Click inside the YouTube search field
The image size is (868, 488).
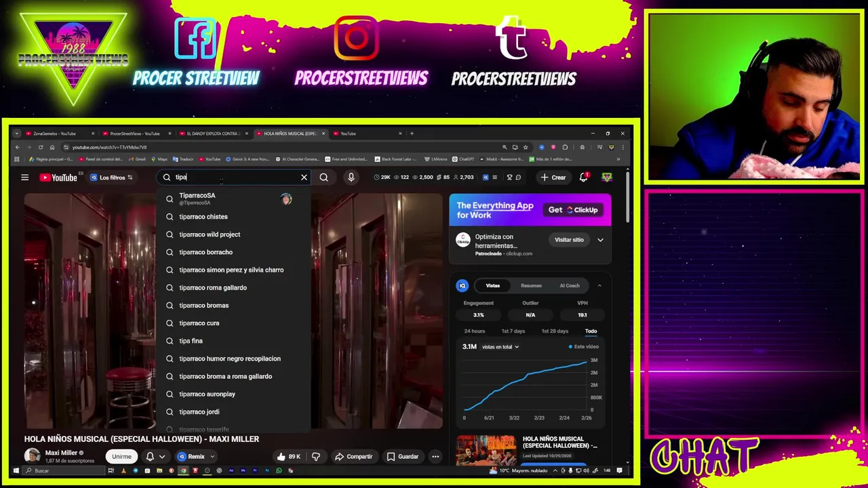pos(234,178)
